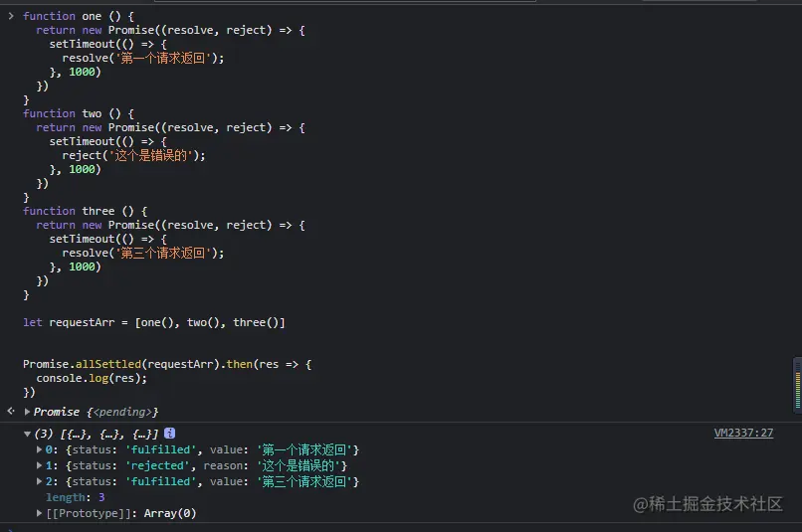Expand the [[Prototype]]: Array(0) row
The height and width of the screenshot is (532, 802).
[x=39, y=513]
